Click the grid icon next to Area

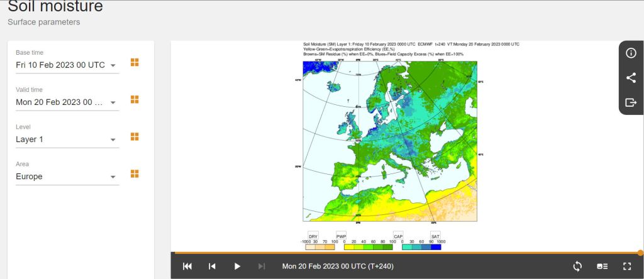[134, 173]
